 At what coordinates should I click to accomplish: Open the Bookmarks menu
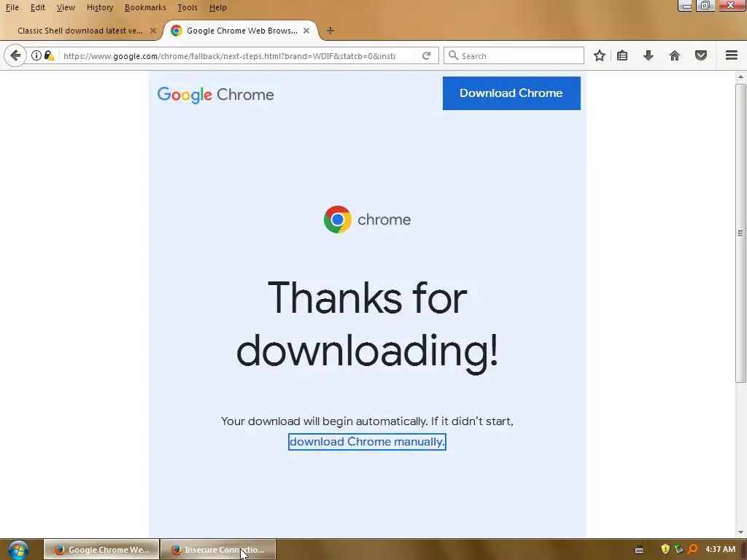click(145, 7)
